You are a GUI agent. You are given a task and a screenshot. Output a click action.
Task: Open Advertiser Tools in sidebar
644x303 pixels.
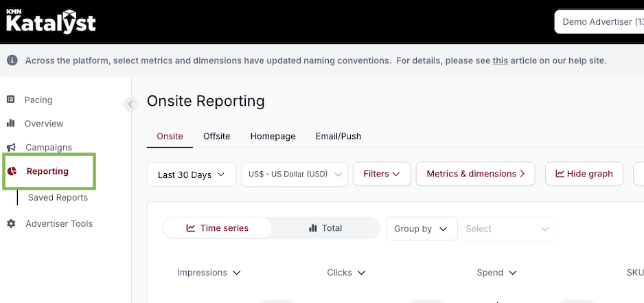pos(59,224)
